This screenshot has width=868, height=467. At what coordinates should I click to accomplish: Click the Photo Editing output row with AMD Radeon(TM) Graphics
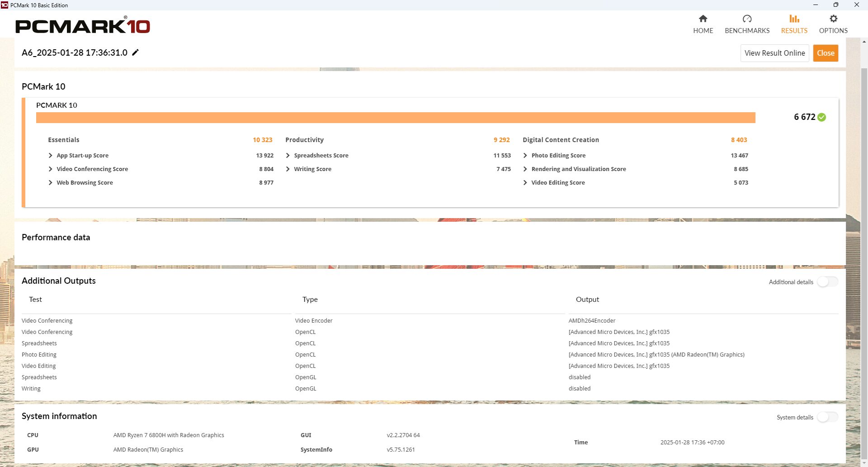(656, 354)
